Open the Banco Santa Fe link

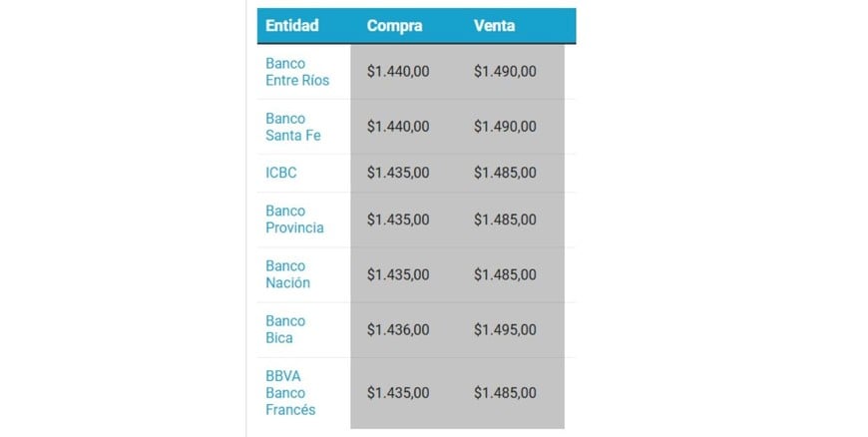click(292, 127)
